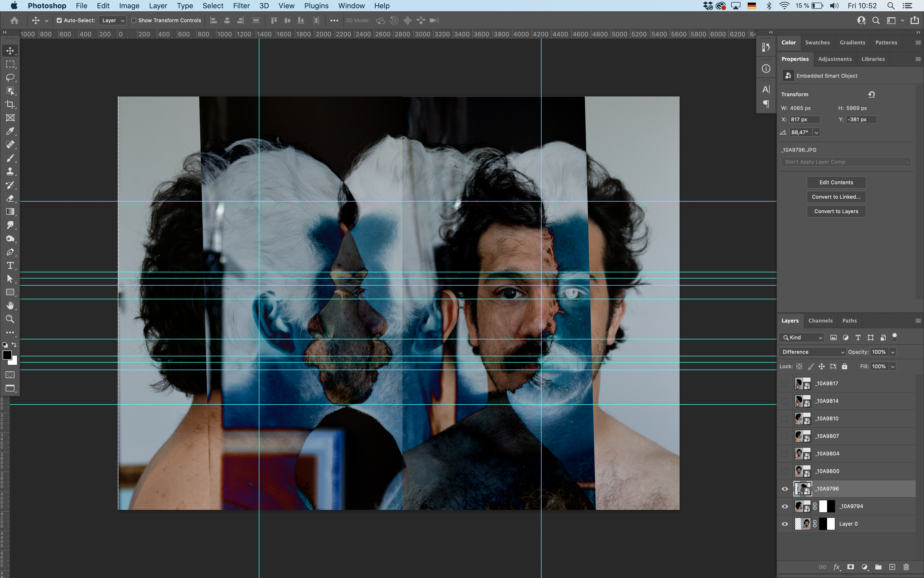Open the Fill value dropdown arrow
The width and height of the screenshot is (924, 578).
893,366
